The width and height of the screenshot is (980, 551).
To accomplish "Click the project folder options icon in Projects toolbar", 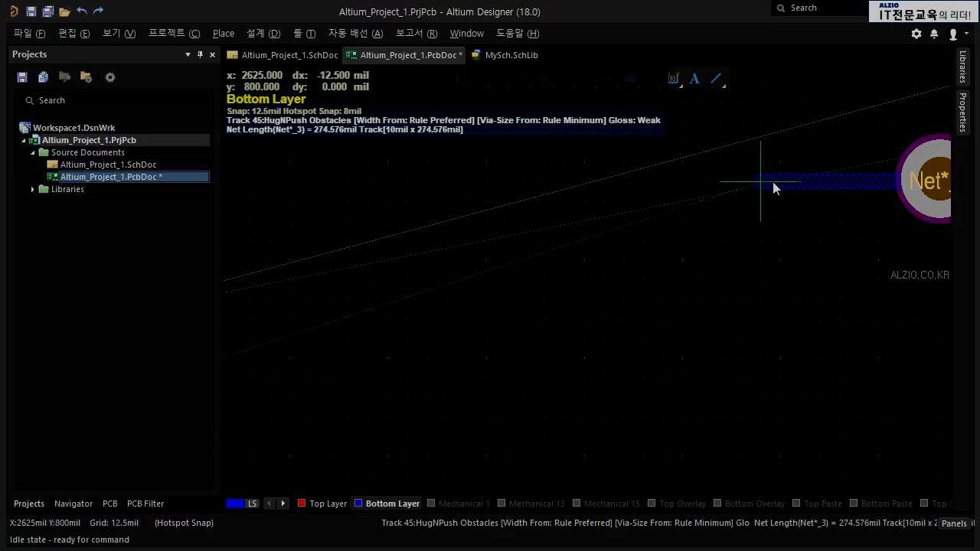I will click(86, 77).
